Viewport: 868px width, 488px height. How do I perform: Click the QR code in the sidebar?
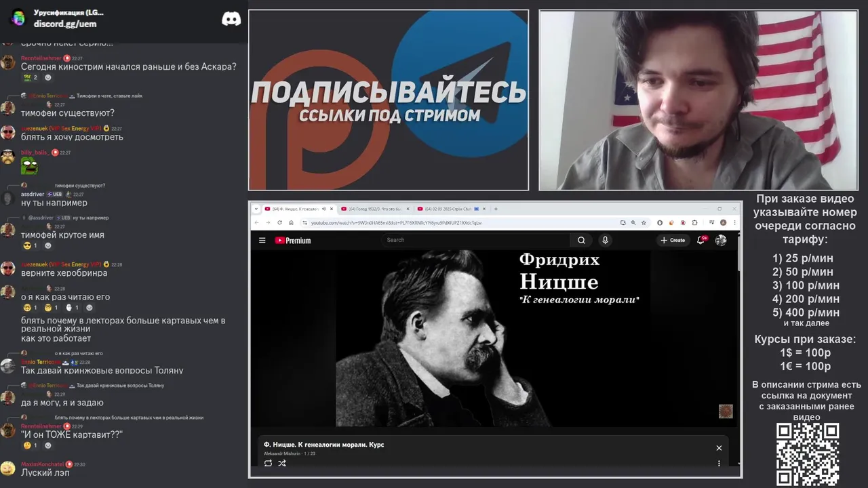(x=808, y=454)
